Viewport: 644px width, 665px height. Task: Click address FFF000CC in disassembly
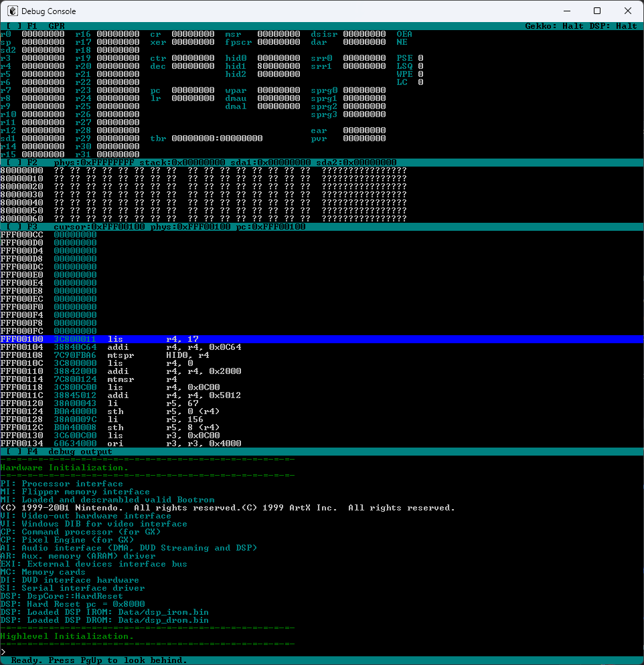(21, 235)
